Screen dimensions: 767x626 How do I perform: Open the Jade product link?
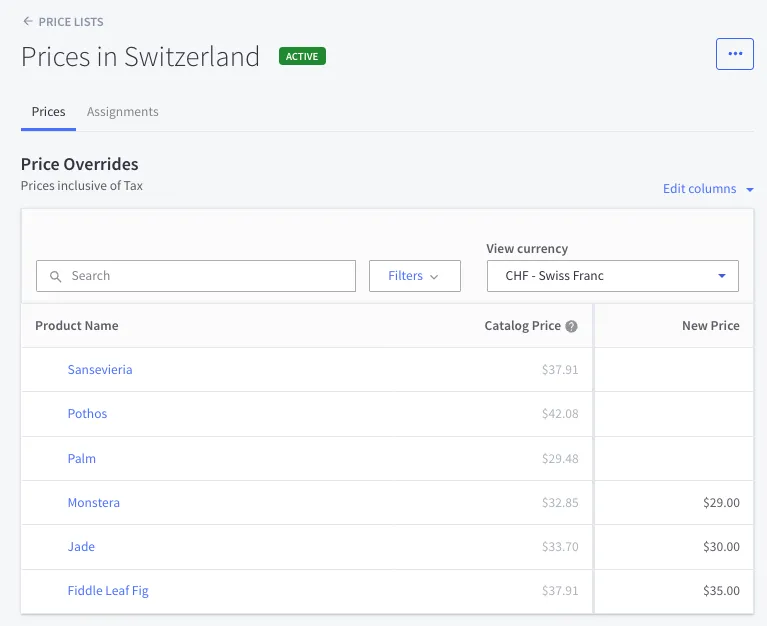click(x=81, y=547)
